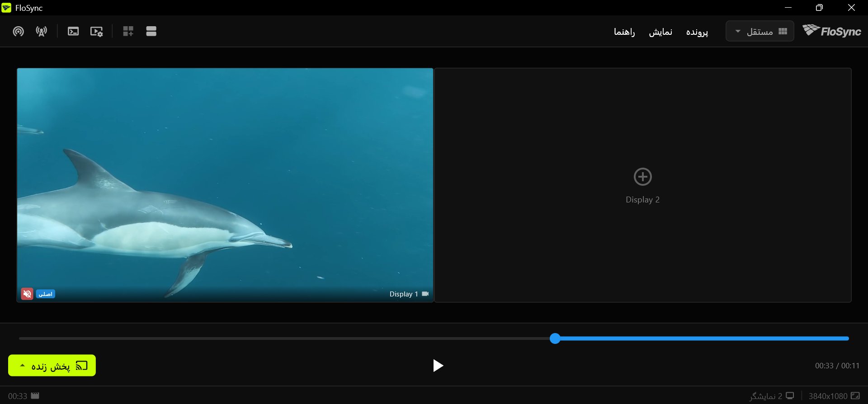Click the FloSync app icon in title bar
868x404 pixels.
click(x=6, y=8)
